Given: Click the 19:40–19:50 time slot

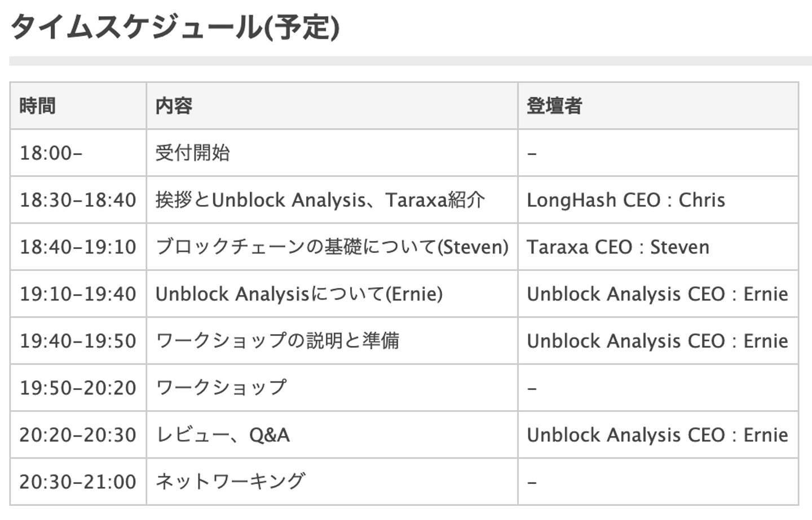Looking at the screenshot, I should [78, 341].
